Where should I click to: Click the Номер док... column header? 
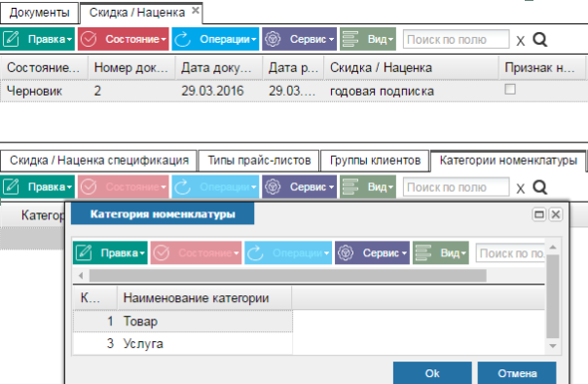131,67
